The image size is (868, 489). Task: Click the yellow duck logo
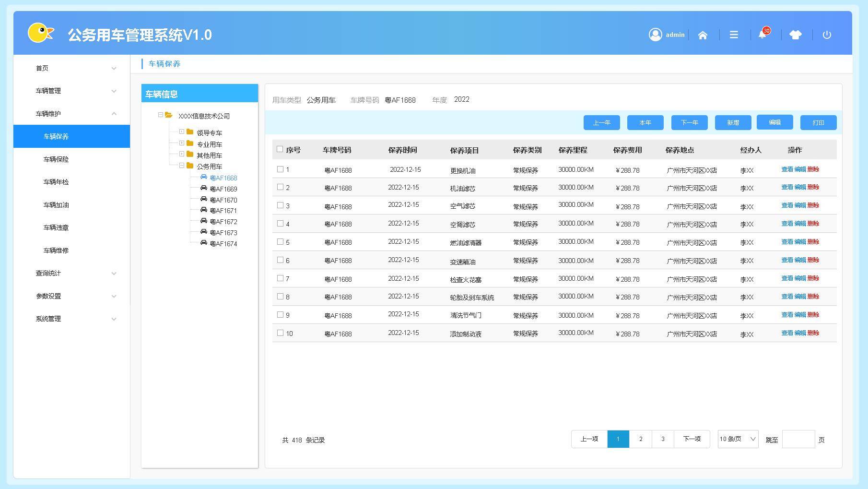[40, 33]
